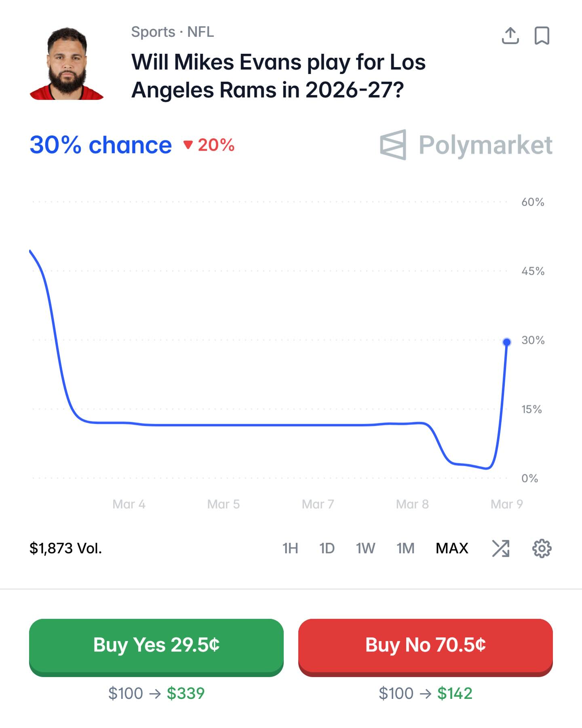
Task: Open chart settings gear
Action: (542, 548)
